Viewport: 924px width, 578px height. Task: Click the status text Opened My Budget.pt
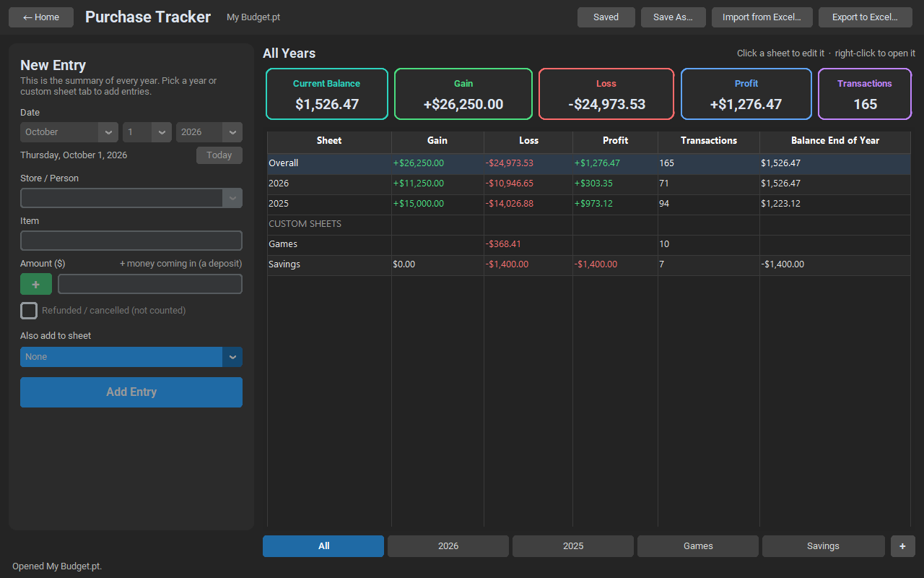[57, 566]
